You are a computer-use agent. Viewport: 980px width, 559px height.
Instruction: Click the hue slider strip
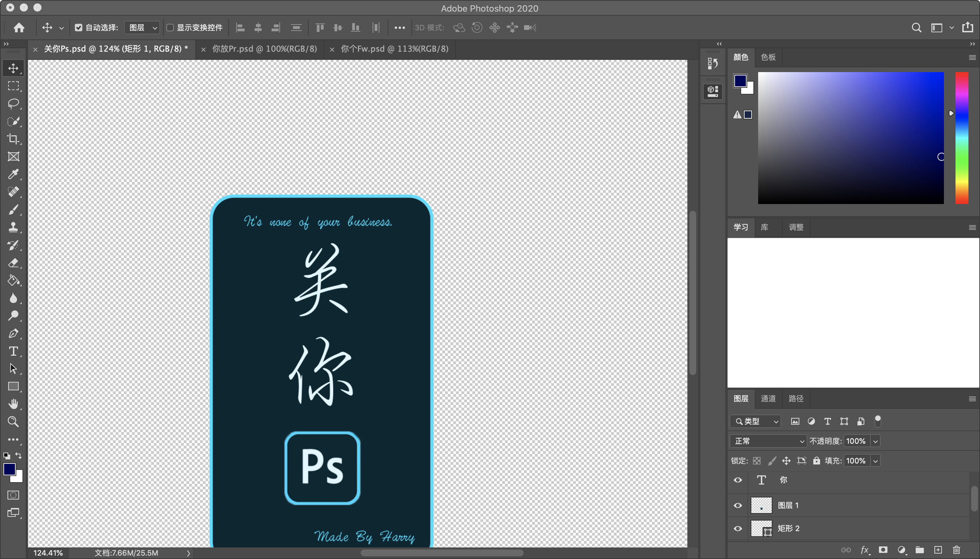point(962,138)
